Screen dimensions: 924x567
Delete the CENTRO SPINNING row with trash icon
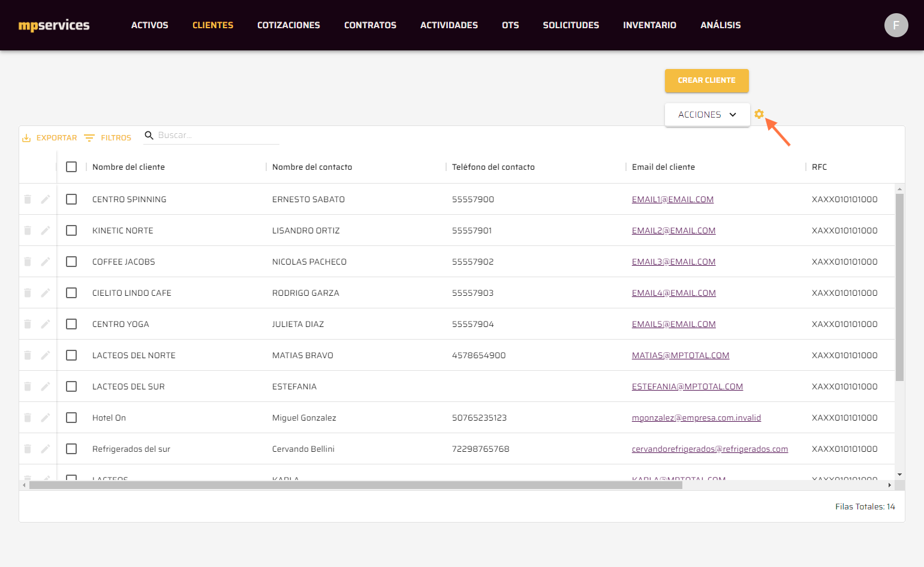(x=28, y=199)
